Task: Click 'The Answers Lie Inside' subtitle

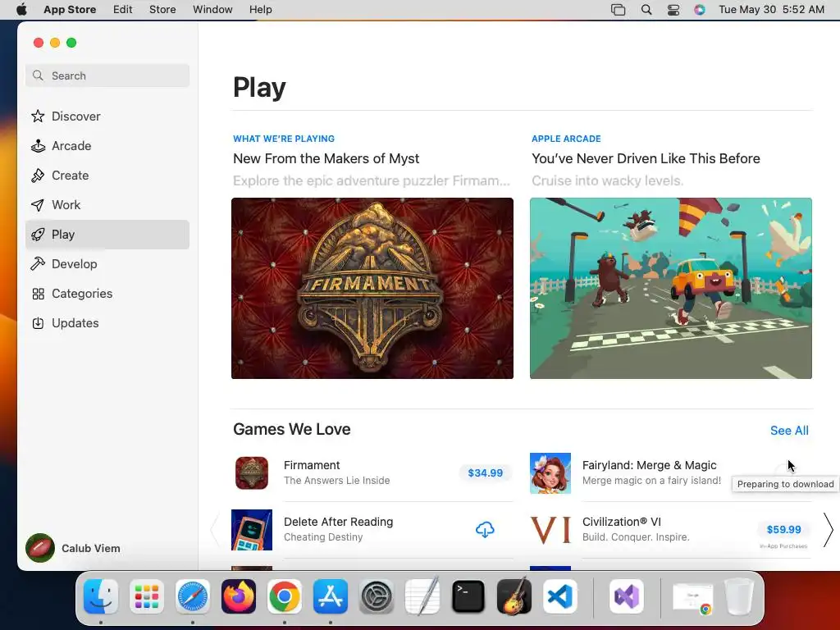Action: pyautogui.click(x=337, y=481)
